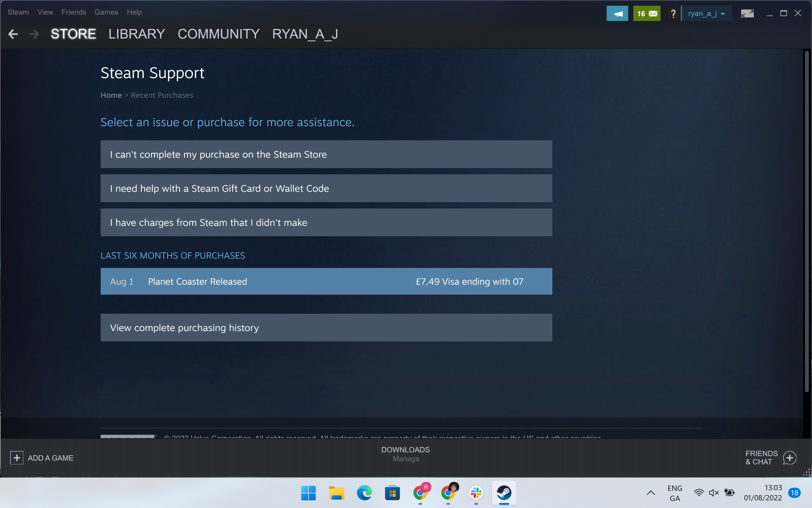Launch File Explorer from the taskbar
Image resolution: width=812 pixels, height=508 pixels.
coord(336,493)
